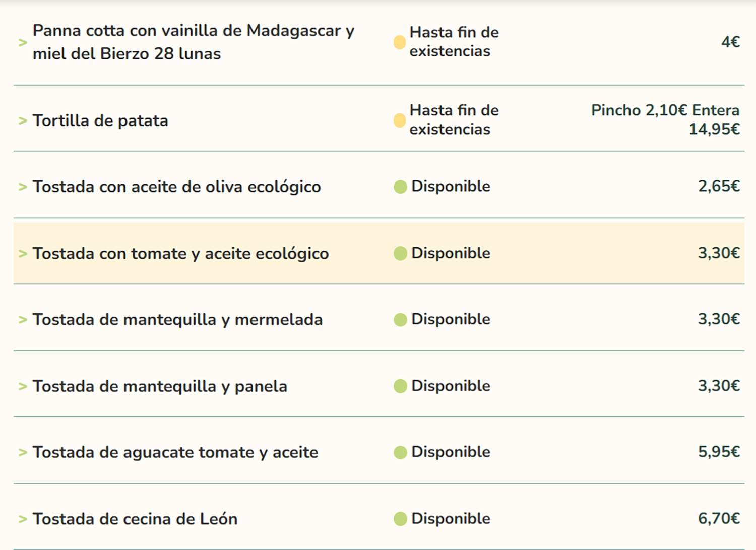756x550 pixels.
Task: Expand the Panna cotta row chevron
Action: tap(22, 43)
